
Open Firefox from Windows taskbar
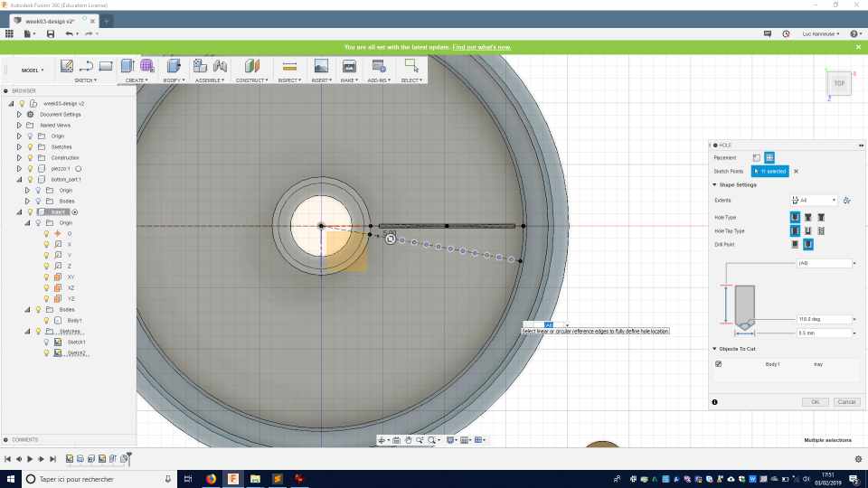[211, 479]
